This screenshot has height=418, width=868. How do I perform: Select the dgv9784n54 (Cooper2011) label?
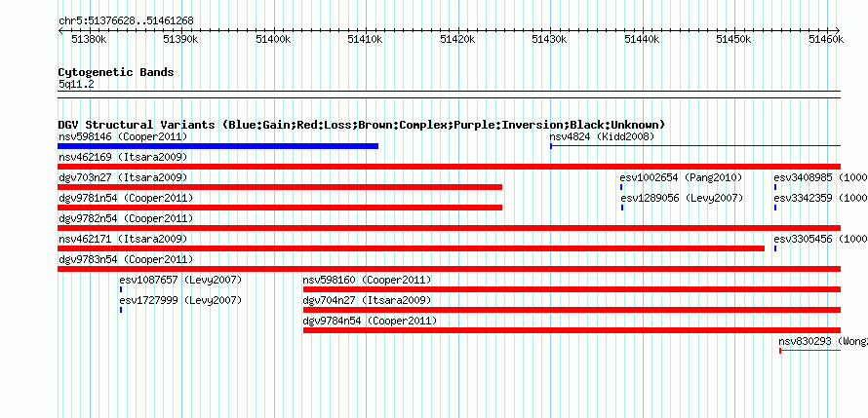click(x=370, y=321)
